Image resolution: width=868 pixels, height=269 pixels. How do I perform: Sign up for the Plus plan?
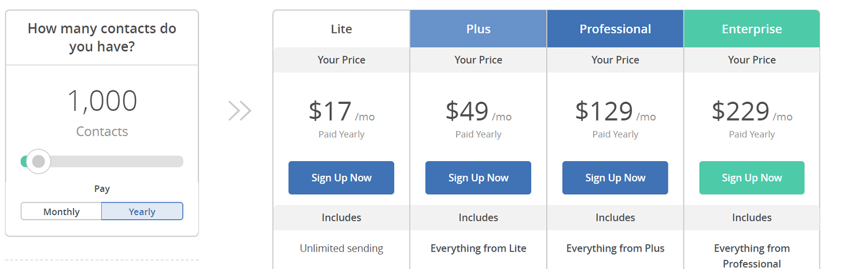[479, 178]
